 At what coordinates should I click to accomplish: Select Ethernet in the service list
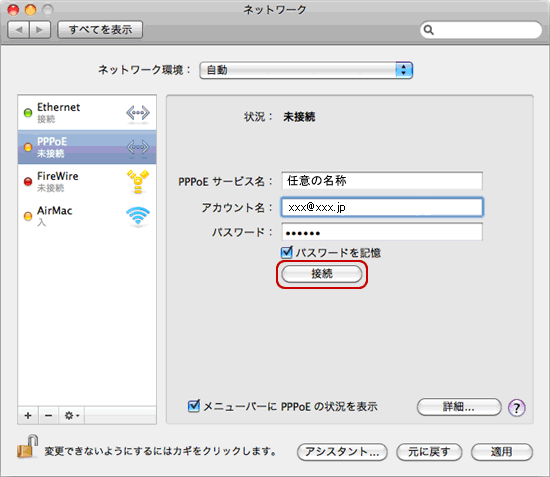(x=87, y=113)
